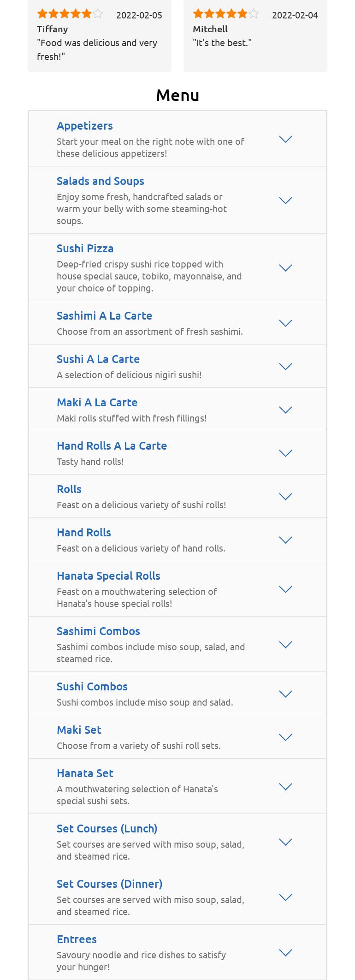Click chevron next to Hand Rolls A La Carte
Screen dimensions: 355x980
[x=286, y=453]
